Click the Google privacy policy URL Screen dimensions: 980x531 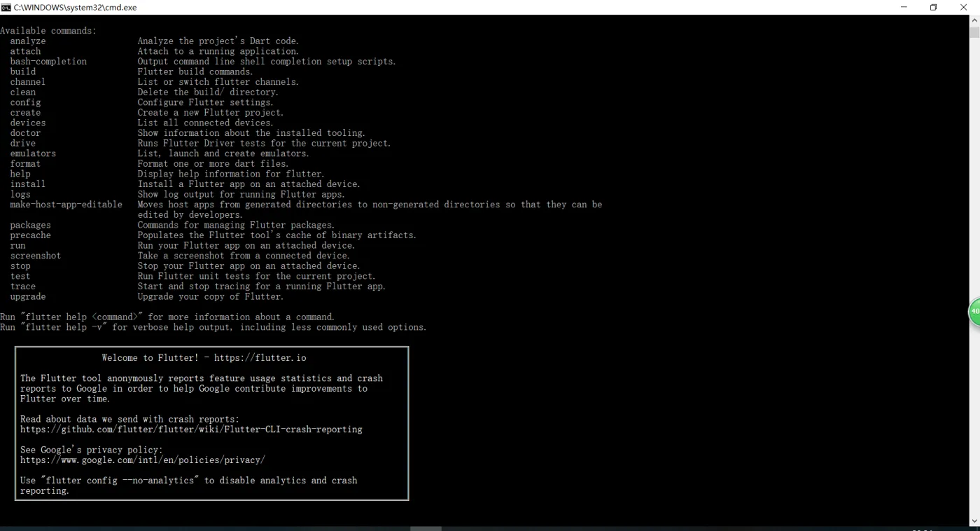click(x=143, y=460)
